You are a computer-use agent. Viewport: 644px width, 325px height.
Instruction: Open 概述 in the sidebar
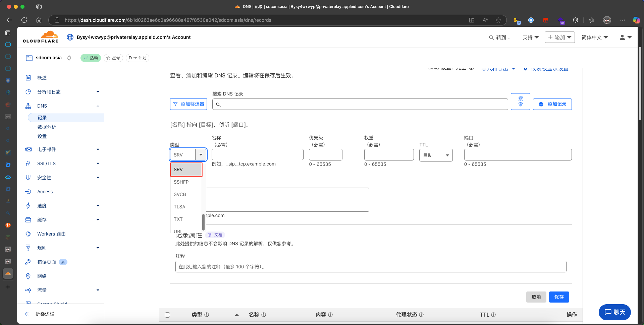[x=42, y=78]
